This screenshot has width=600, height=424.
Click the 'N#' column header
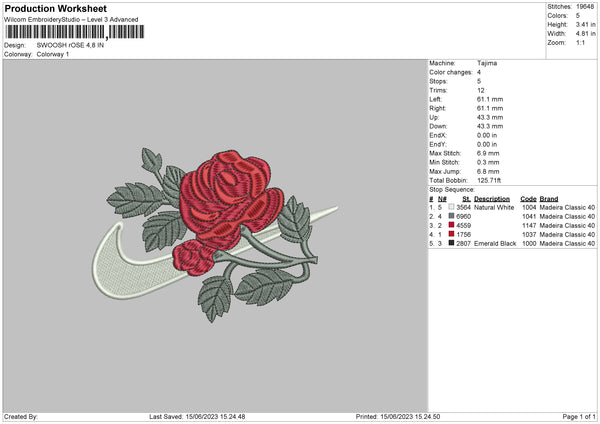coord(442,199)
